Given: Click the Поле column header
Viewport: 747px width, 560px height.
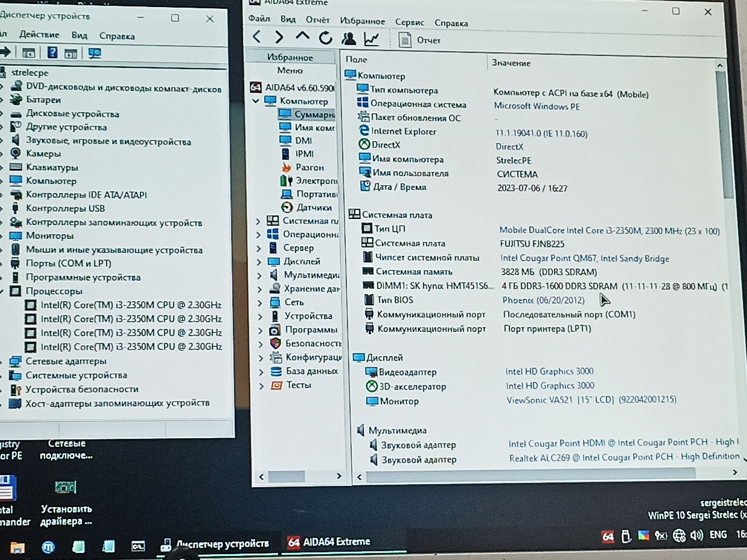Looking at the screenshot, I should click(356, 59).
